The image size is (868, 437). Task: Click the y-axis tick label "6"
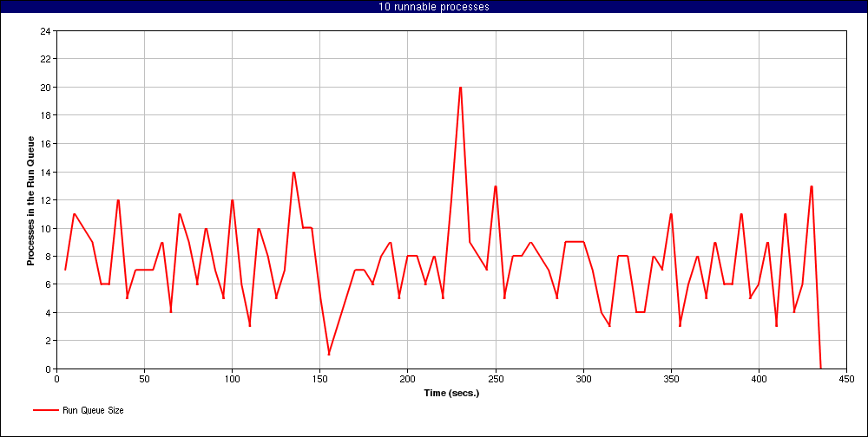tap(48, 284)
